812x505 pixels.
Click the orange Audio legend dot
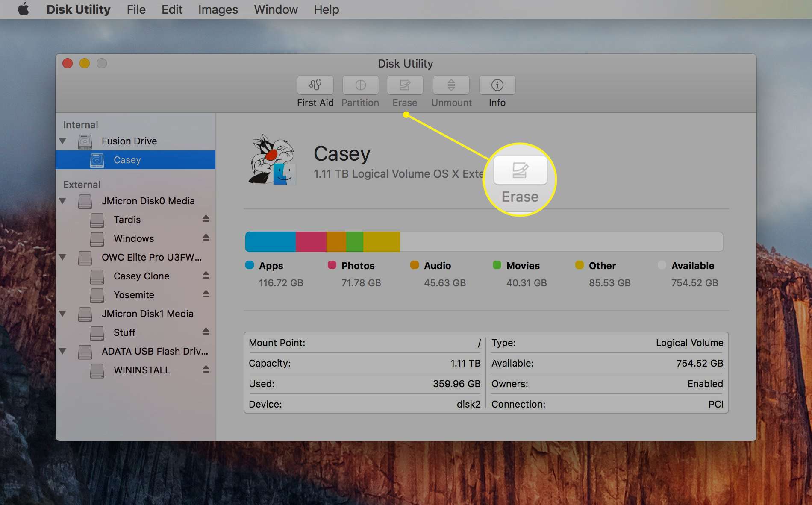click(x=414, y=265)
